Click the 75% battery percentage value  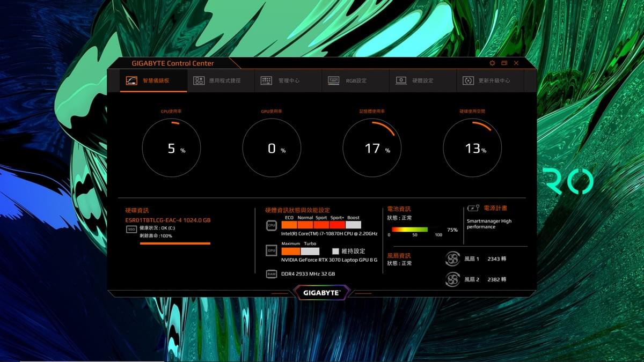tap(452, 230)
